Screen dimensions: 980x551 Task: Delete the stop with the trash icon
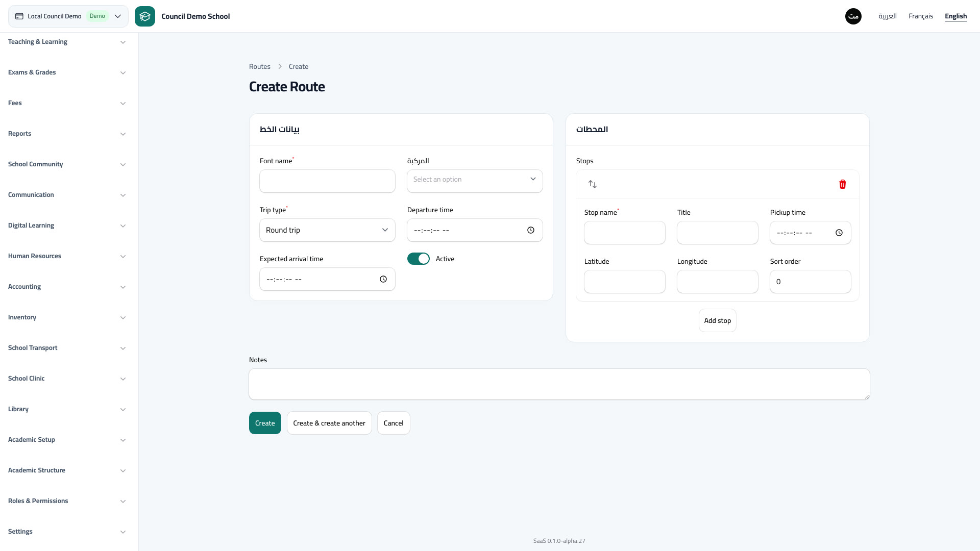point(843,184)
